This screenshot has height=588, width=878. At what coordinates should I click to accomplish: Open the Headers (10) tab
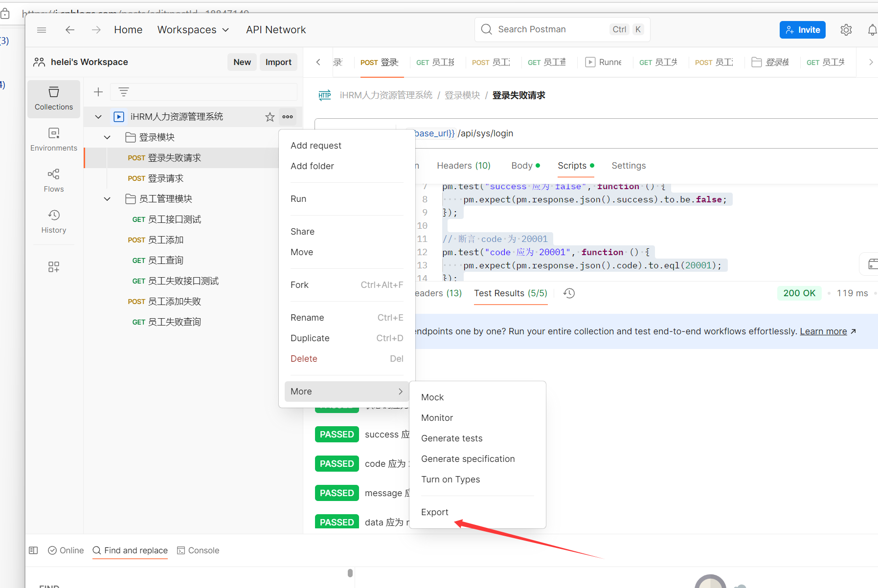(464, 166)
